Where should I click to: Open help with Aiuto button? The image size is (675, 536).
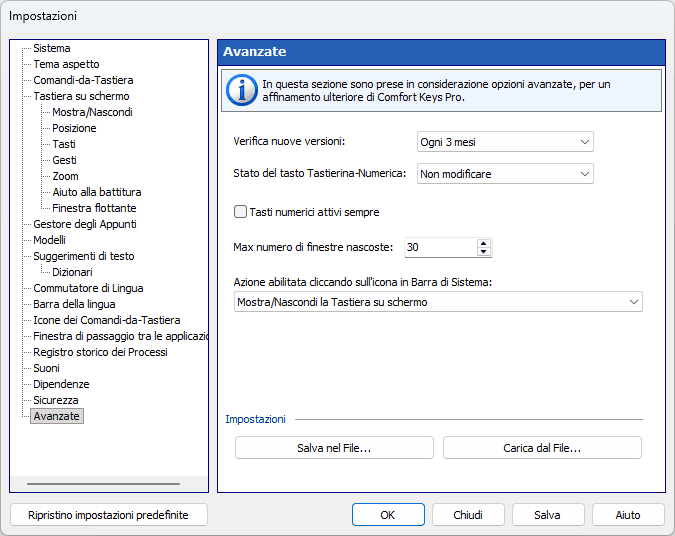[x=628, y=515]
